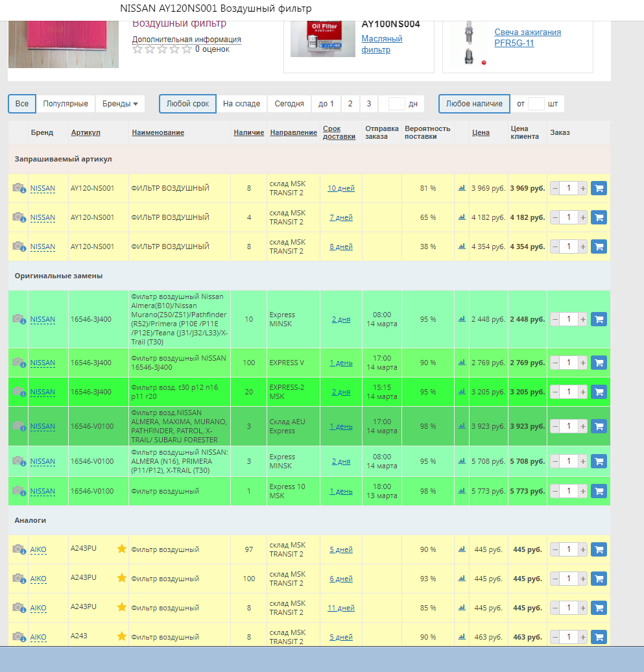The width and height of the screenshot is (644, 672).
Task: Add 16546-3J400 2 448 руб. item to cart
Action: coord(599,319)
